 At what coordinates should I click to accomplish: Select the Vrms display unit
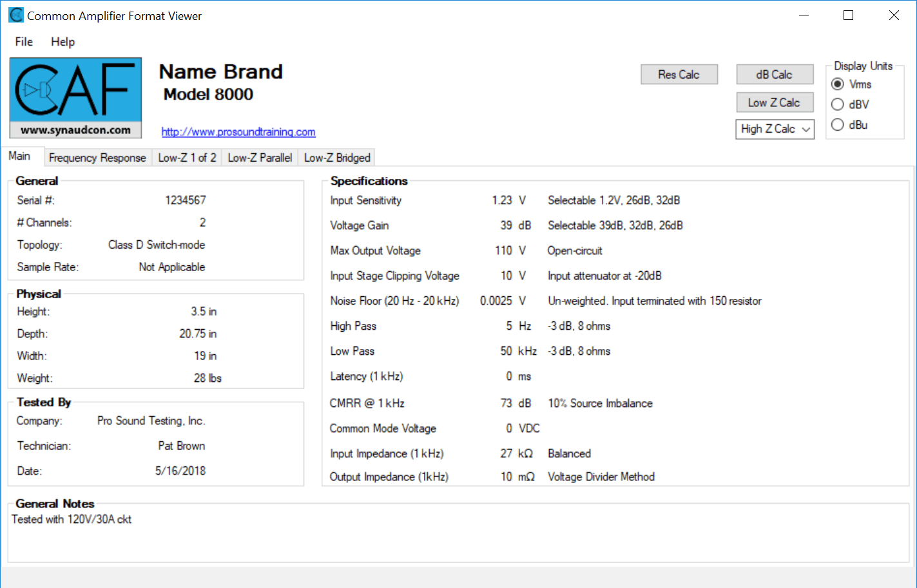838,84
